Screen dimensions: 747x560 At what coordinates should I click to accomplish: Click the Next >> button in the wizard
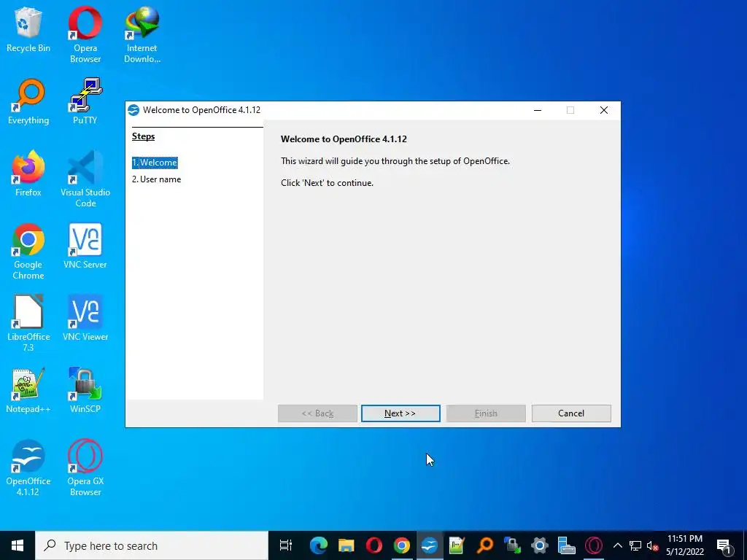point(400,413)
